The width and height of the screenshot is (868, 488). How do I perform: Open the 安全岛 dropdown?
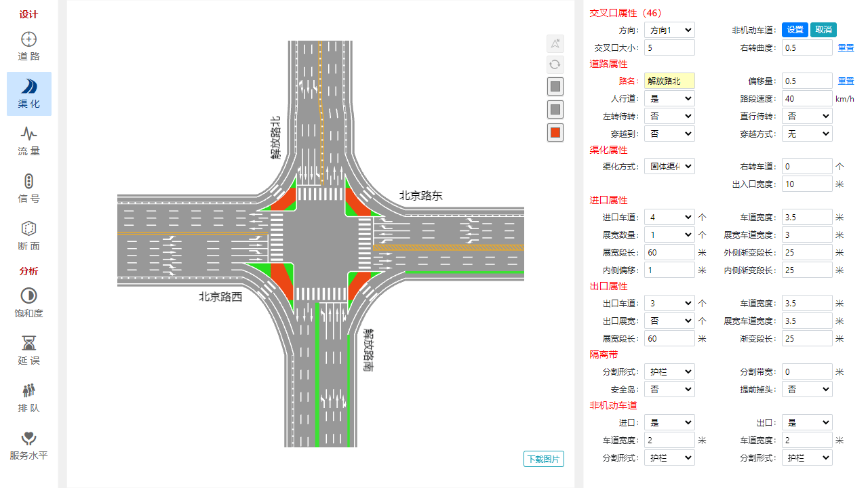(669, 389)
